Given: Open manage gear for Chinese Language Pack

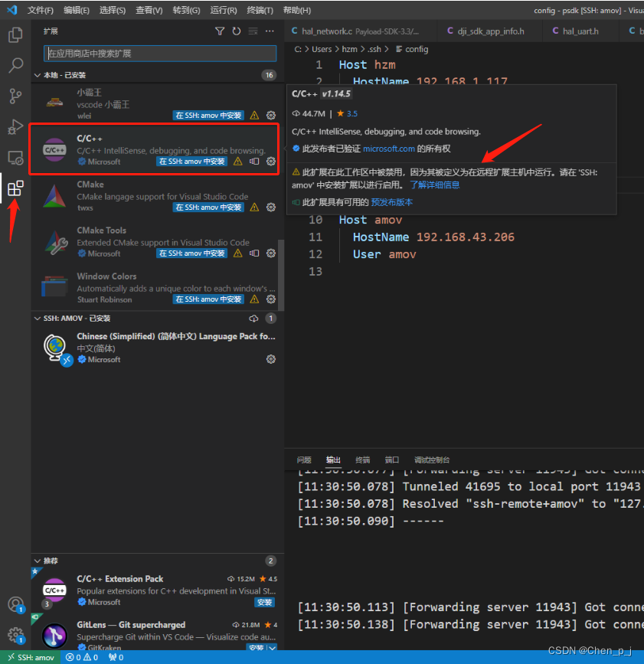Looking at the screenshot, I should tap(271, 359).
